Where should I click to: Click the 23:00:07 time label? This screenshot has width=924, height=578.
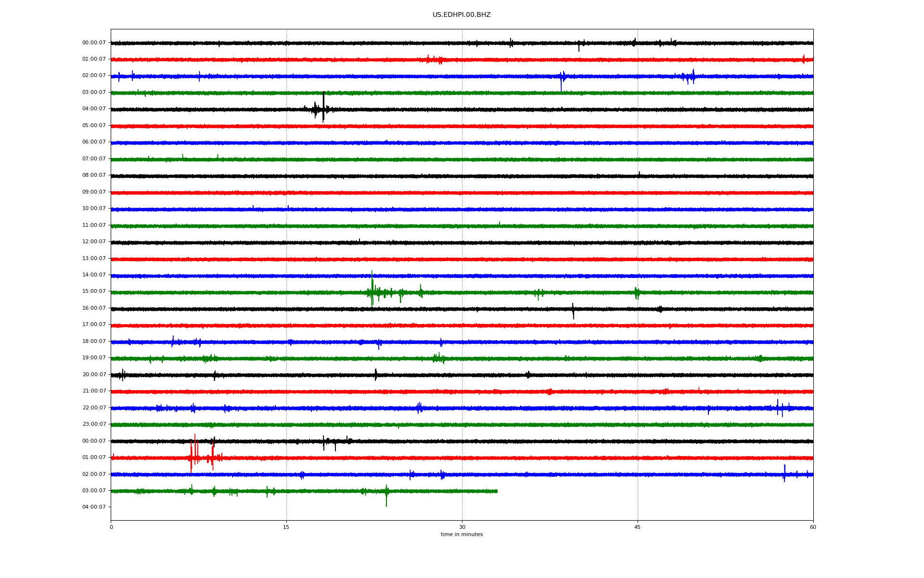point(94,424)
